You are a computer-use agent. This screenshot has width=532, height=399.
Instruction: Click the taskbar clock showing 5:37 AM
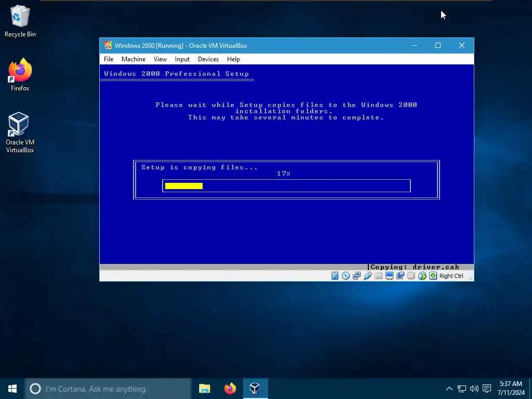[511, 389]
